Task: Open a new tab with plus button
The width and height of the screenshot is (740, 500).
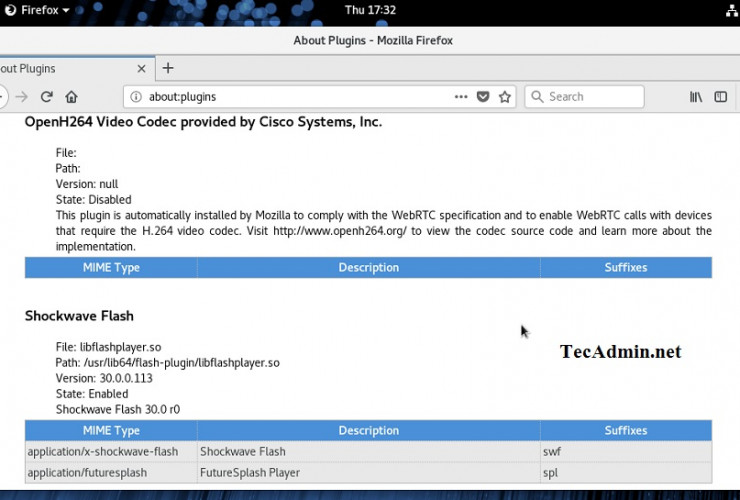Action: pyautogui.click(x=168, y=68)
